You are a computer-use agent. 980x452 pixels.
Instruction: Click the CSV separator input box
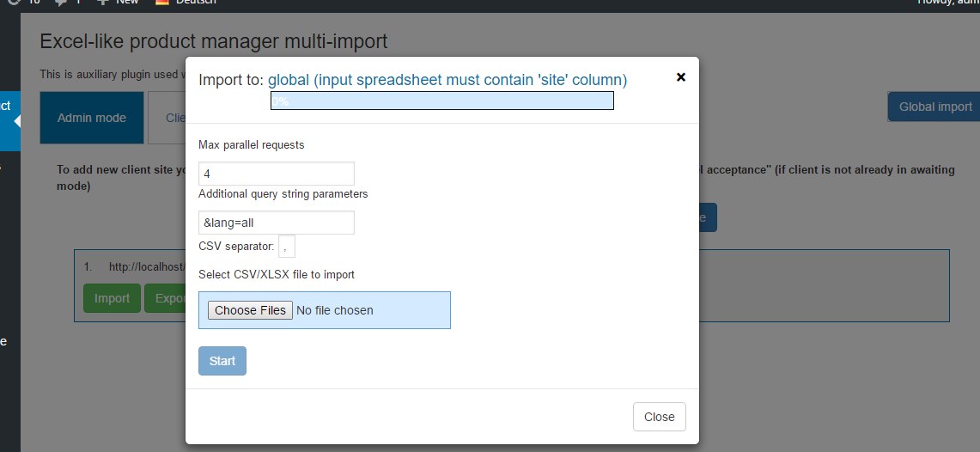pyautogui.click(x=287, y=247)
